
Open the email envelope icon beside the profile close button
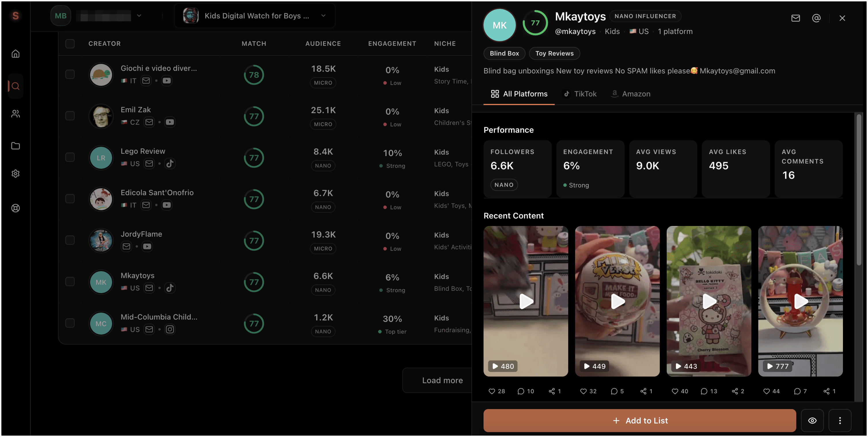795,18
